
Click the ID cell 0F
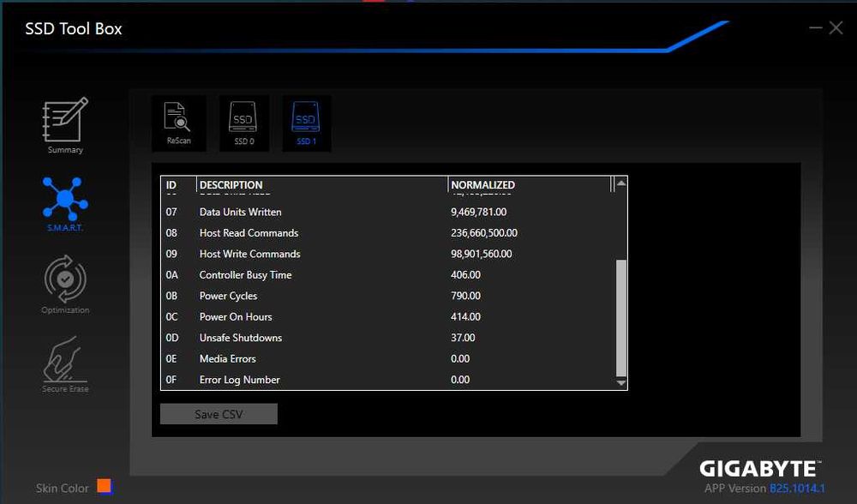171,380
